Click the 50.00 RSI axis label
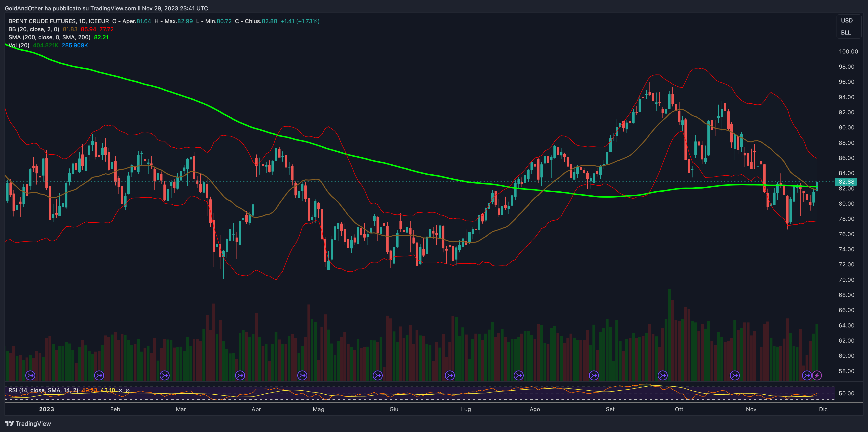 pos(846,393)
